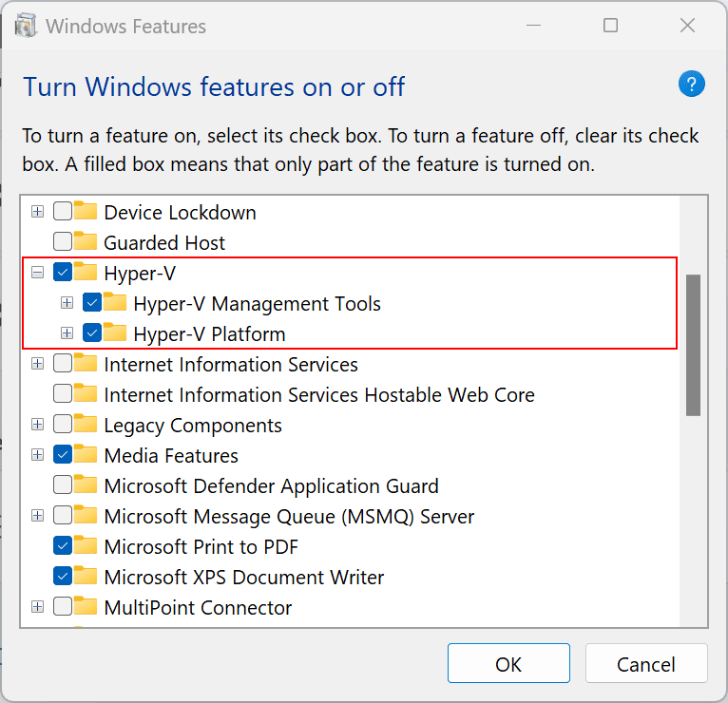Click the MultiPoint Connector folder icon
Screen dimensions: 728x703
(86, 607)
